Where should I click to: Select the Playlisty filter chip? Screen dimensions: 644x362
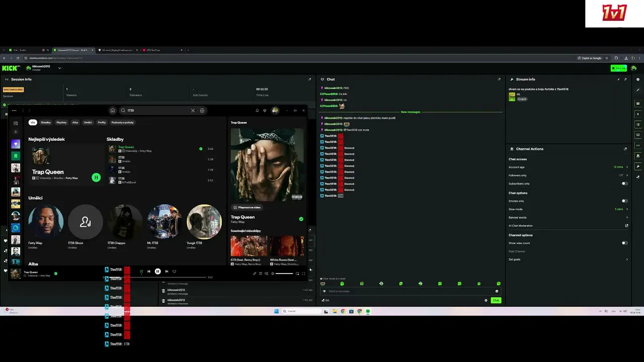tap(61, 122)
